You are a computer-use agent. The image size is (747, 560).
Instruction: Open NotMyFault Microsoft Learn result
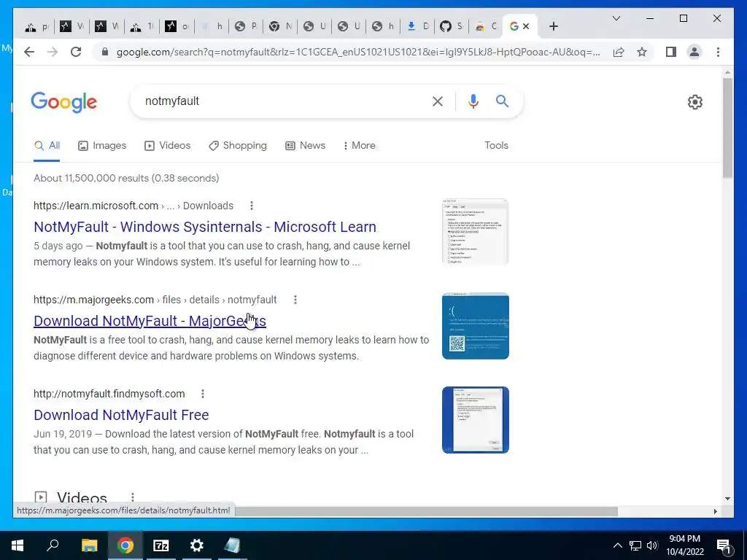(205, 227)
